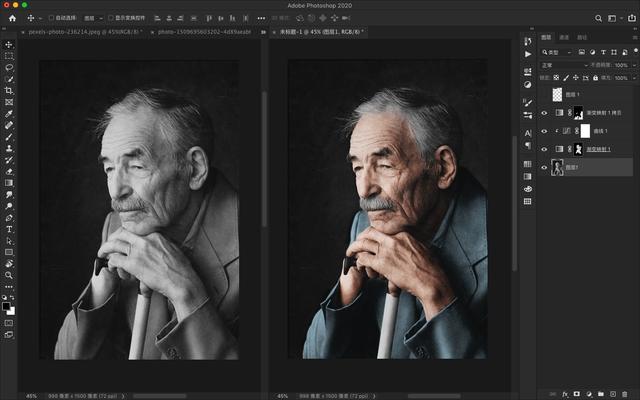
Task: Open the Adjustments panel circle icon
Action: [x=528, y=84]
